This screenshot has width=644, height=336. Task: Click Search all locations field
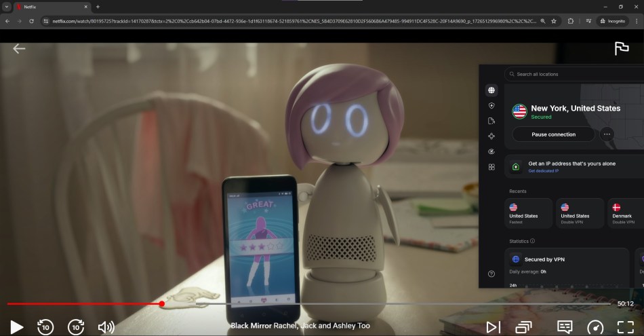(x=574, y=75)
